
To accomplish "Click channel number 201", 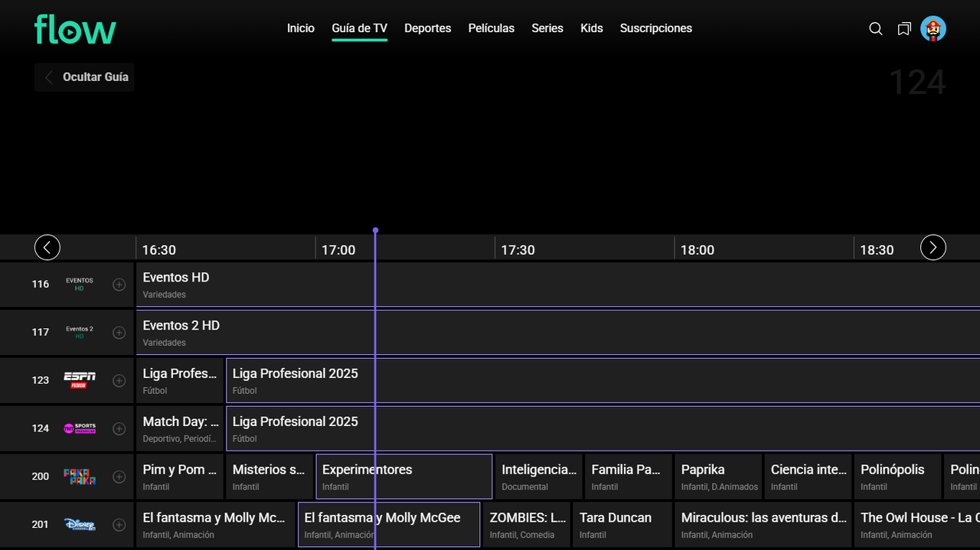I will pos(41,525).
